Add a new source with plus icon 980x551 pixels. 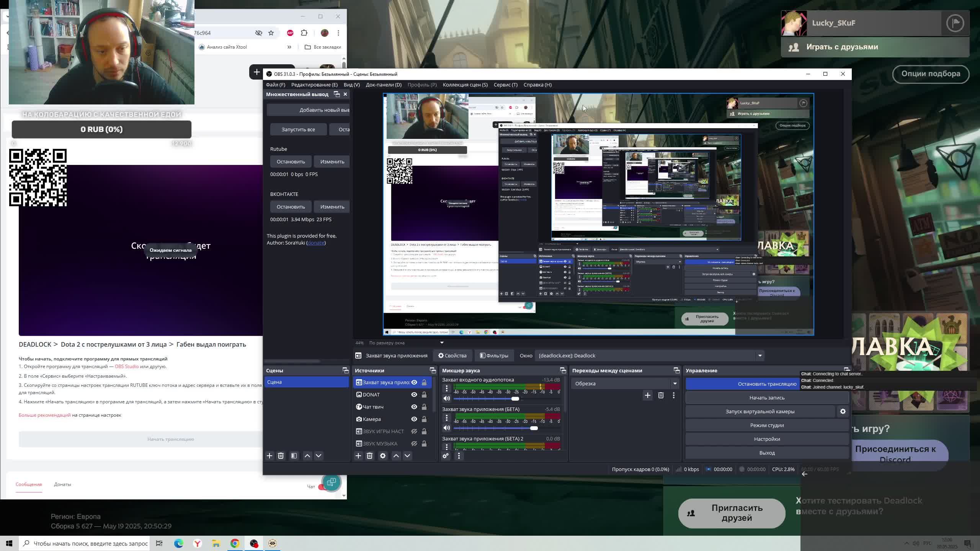tap(358, 456)
